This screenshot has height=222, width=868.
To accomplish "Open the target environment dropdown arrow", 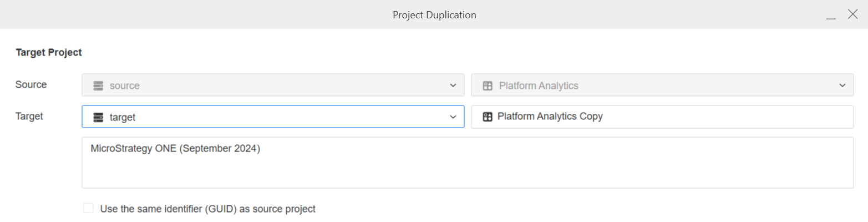I will pos(453,117).
